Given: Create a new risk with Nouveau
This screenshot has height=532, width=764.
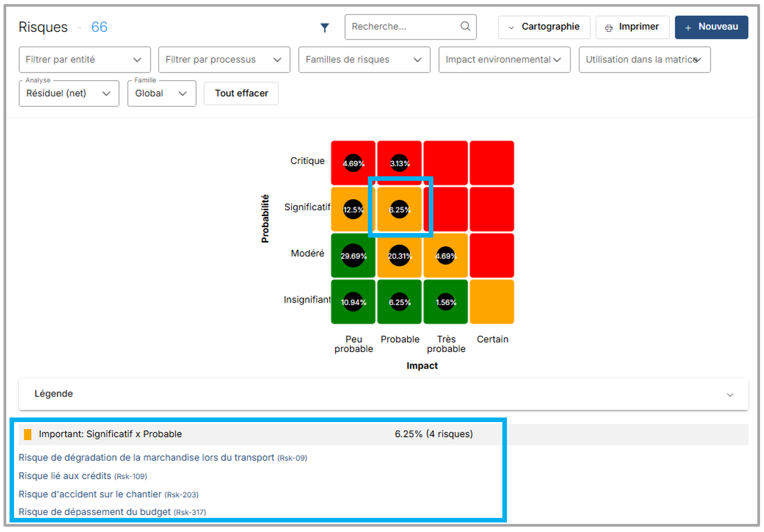Looking at the screenshot, I should point(711,27).
